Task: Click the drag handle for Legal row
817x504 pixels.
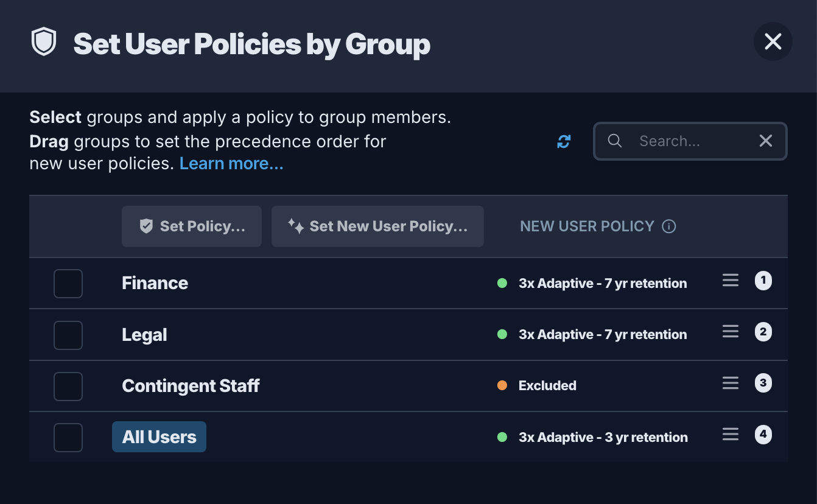Action: 730,331
